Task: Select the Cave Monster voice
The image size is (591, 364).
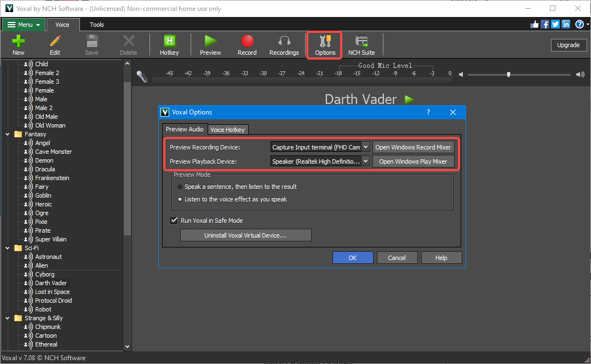Action: click(54, 152)
